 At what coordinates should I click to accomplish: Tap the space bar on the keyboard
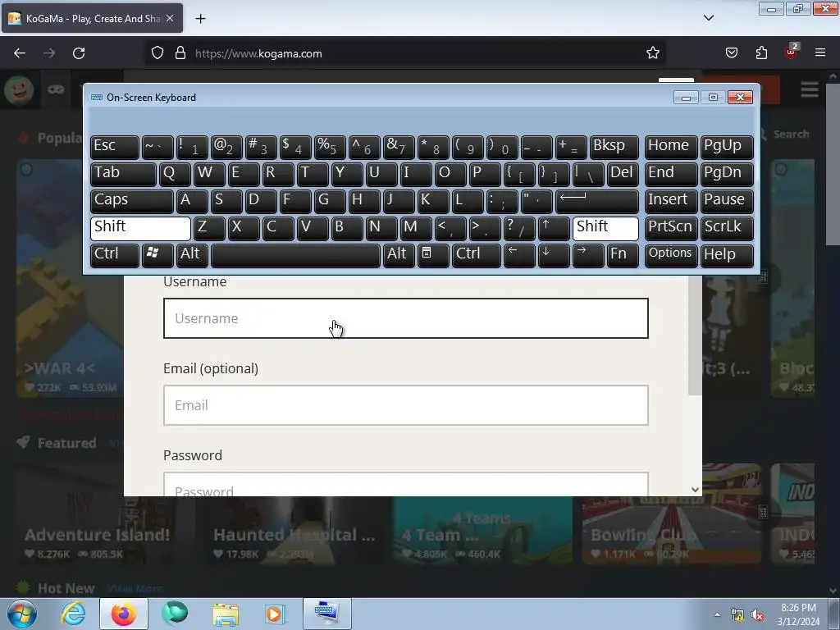(x=295, y=254)
